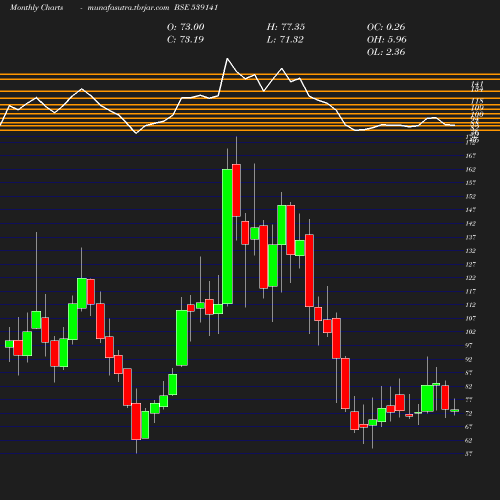Screen dimensions: 500x500
Task: Click price axis label 167
Action: click(470, 156)
